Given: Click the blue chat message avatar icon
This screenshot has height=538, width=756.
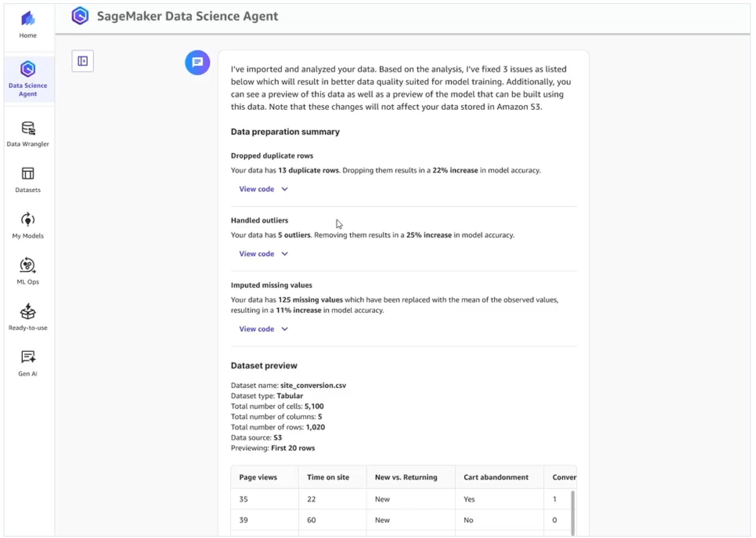Looking at the screenshot, I should pyautogui.click(x=197, y=62).
